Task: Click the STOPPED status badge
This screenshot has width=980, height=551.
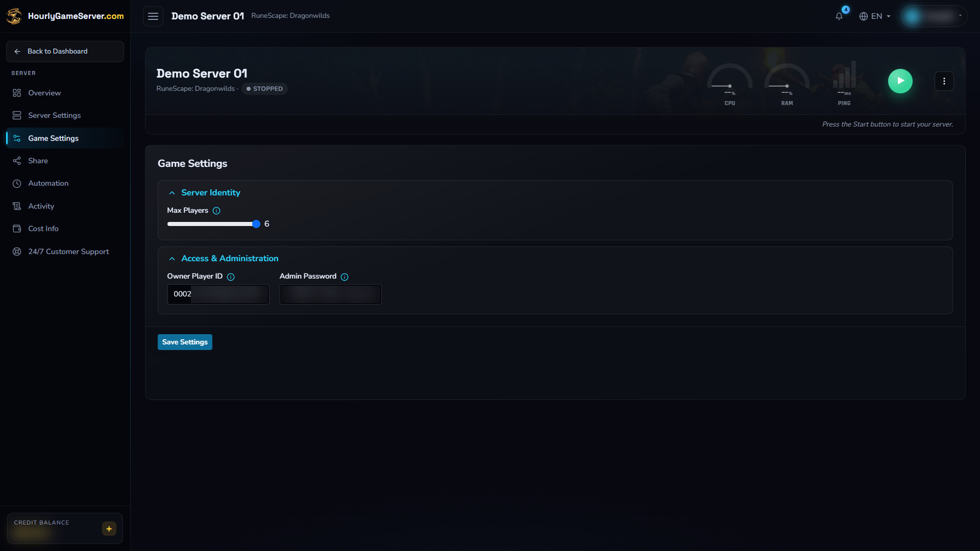Action: click(264, 89)
